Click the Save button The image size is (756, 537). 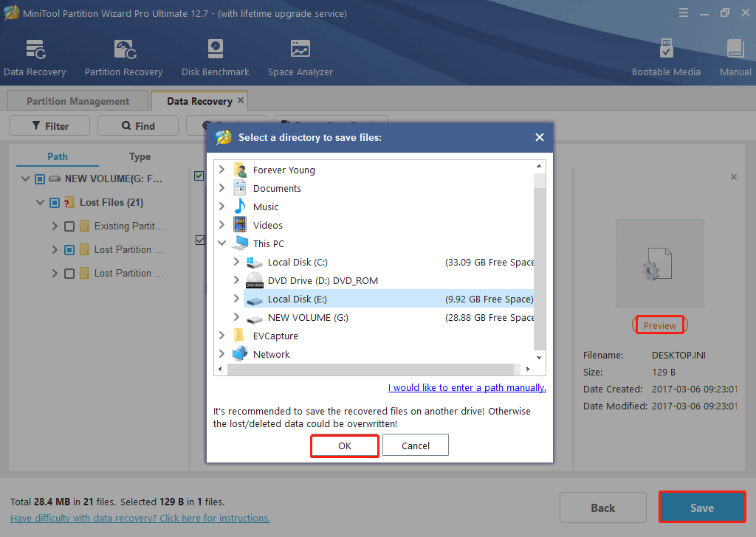pos(702,507)
